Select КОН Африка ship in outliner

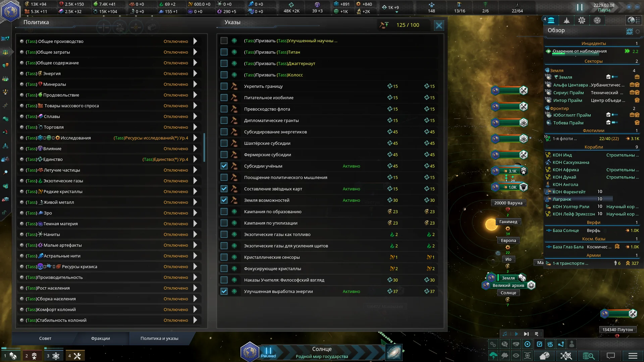pos(566,170)
